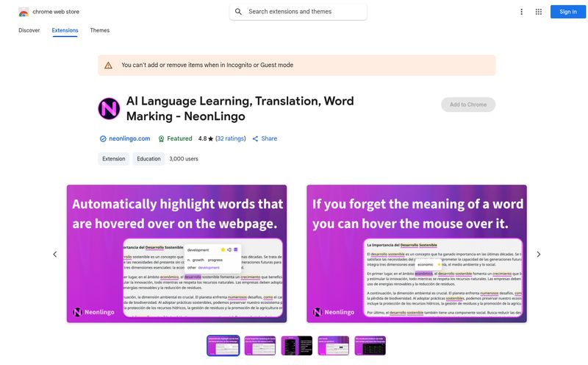Click the Chrome Web Store logo
Screen dimensions: 588x365
click(24, 12)
